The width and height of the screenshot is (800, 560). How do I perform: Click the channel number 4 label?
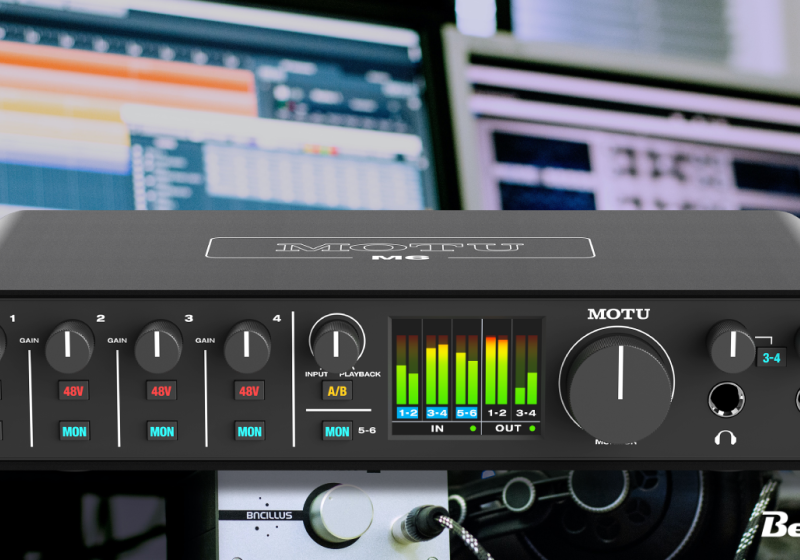click(x=277, y=318)
